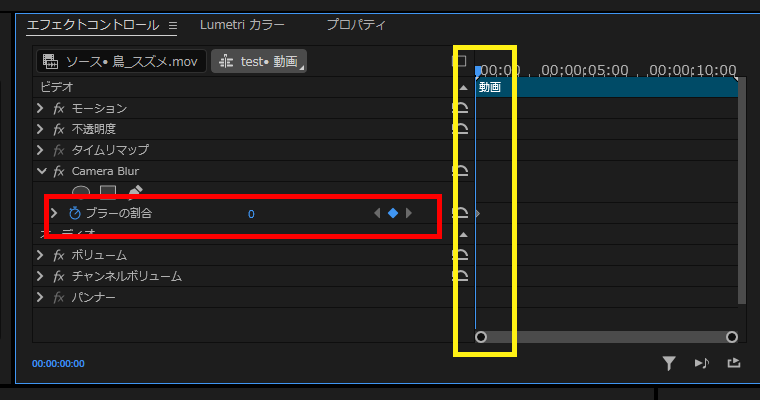
Task: Reset the チャンネルボリューム effect
Action: coord(460,276)
